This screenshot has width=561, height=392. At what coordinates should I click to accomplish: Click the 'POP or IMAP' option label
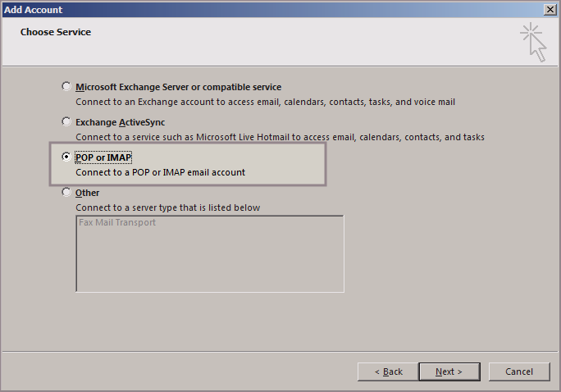click(103, 157)
